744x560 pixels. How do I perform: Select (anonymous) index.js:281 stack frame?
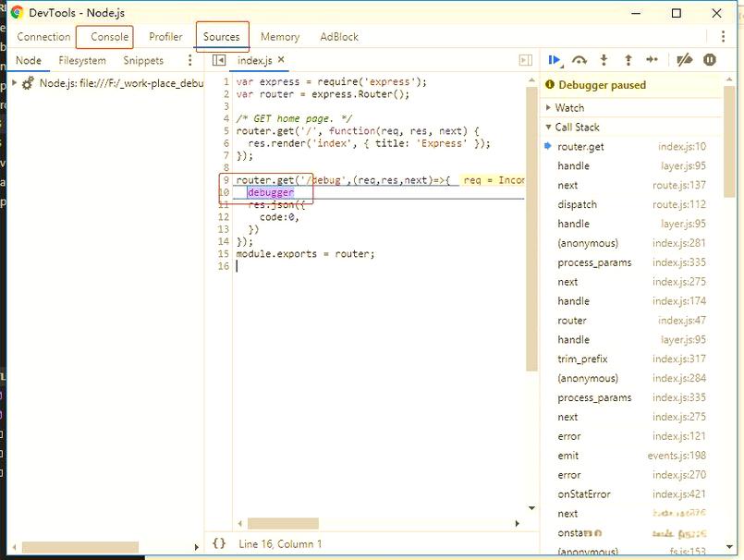pyautogui.click(x=631, y=243)
